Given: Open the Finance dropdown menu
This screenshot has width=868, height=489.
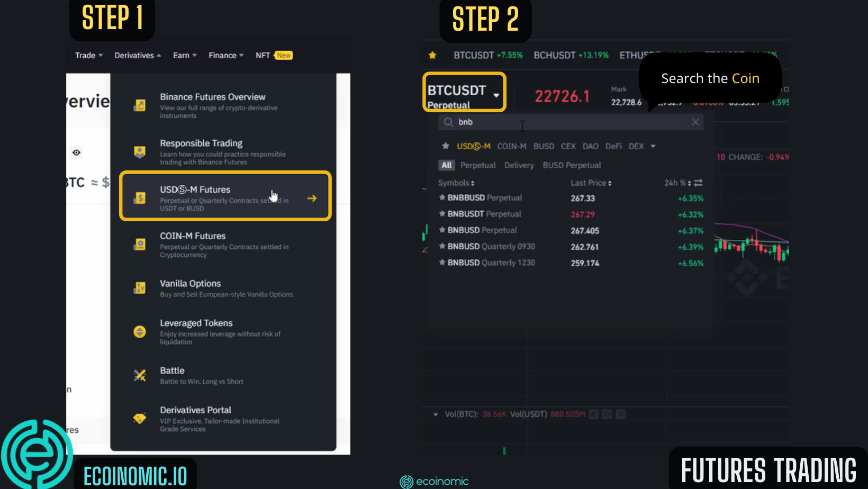Looking at the screenshot, I should 226,56.
